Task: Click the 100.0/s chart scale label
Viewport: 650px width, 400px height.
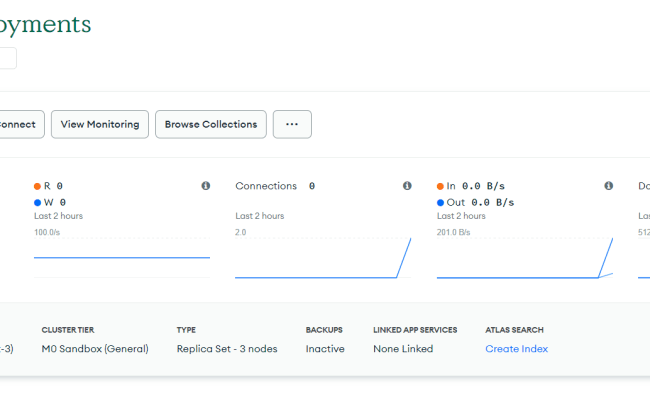Action: (x=47, y=232)
